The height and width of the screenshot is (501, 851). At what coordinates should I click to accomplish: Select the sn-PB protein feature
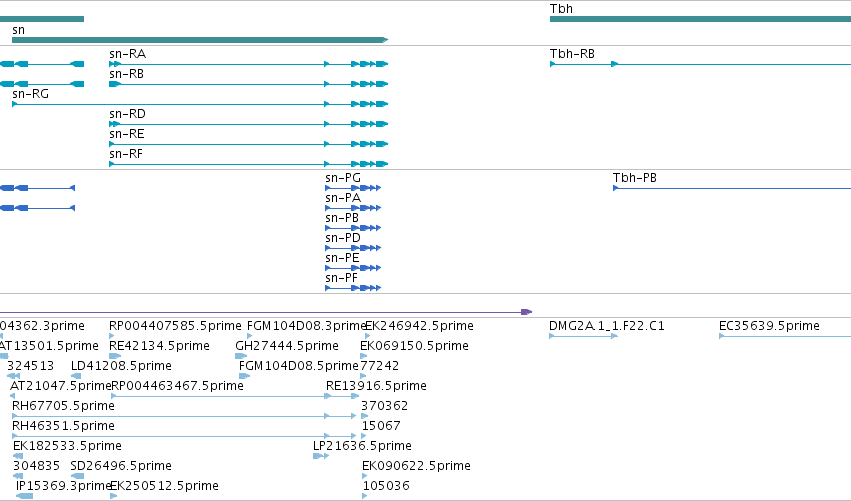[x=353, y=228]
